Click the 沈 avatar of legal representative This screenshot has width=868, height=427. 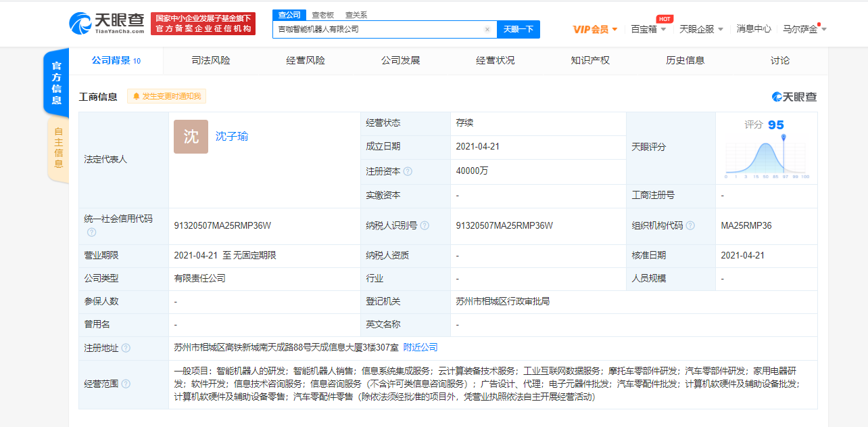pyautogui.click(x=191, y=137)
